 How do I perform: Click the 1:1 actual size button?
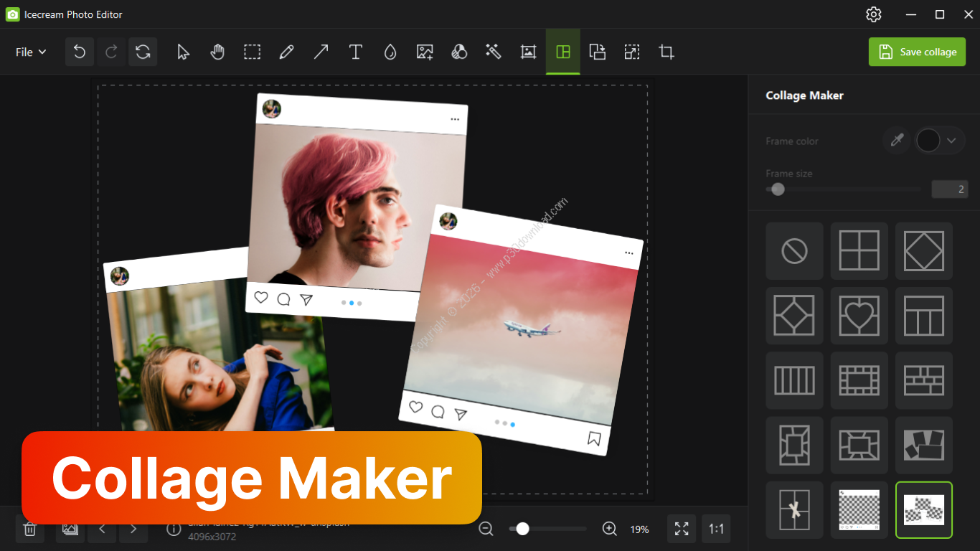pos(716,529)
